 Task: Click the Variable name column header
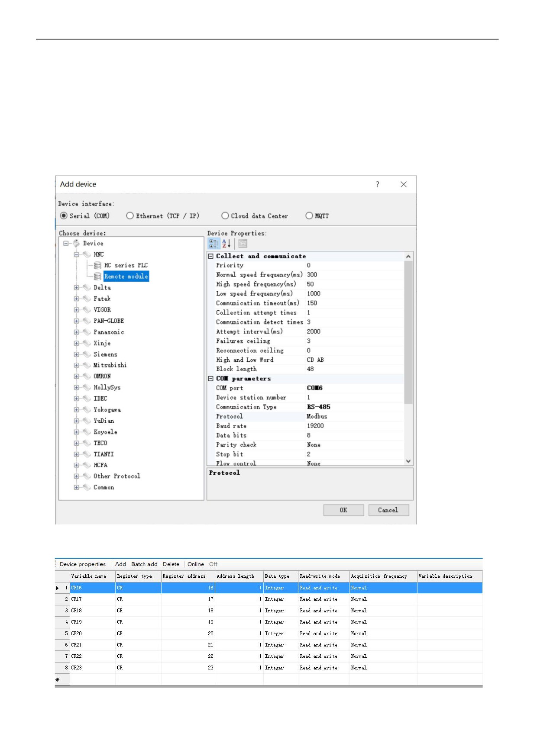pyautogui.click(x=93, y=576)
